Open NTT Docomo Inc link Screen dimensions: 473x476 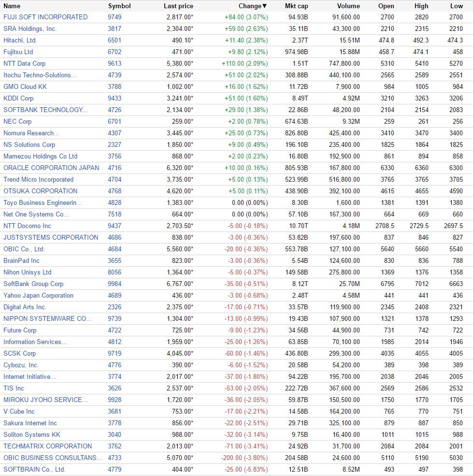click(28, 226)
